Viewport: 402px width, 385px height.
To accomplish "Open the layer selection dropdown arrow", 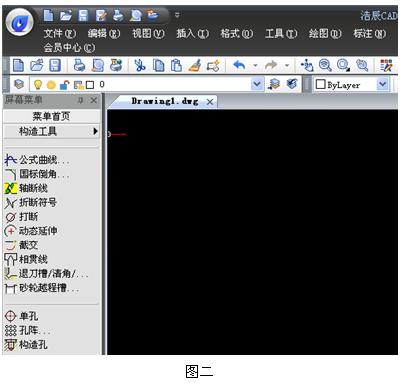I will (x=257, y=84).
